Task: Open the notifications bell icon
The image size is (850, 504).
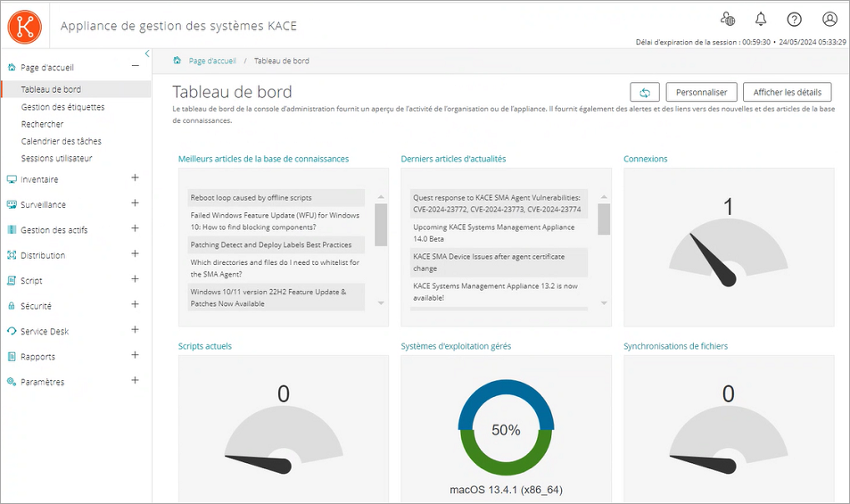Action: pos(761,20)
